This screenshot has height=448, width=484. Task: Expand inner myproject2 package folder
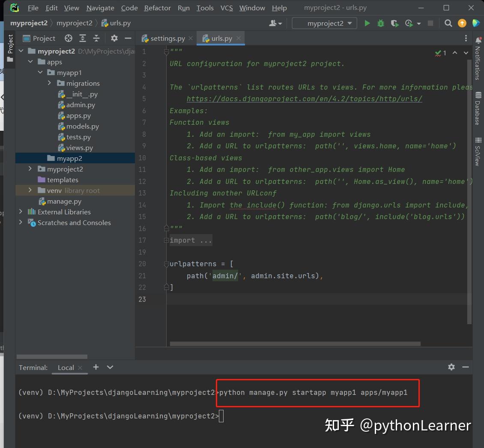coord(30,168)
